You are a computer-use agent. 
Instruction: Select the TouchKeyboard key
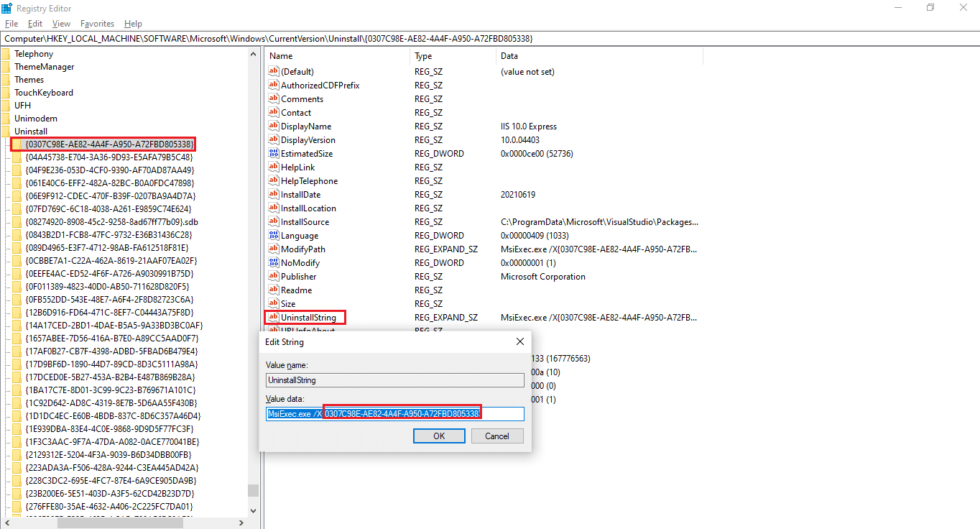click(x=44, y=93)
